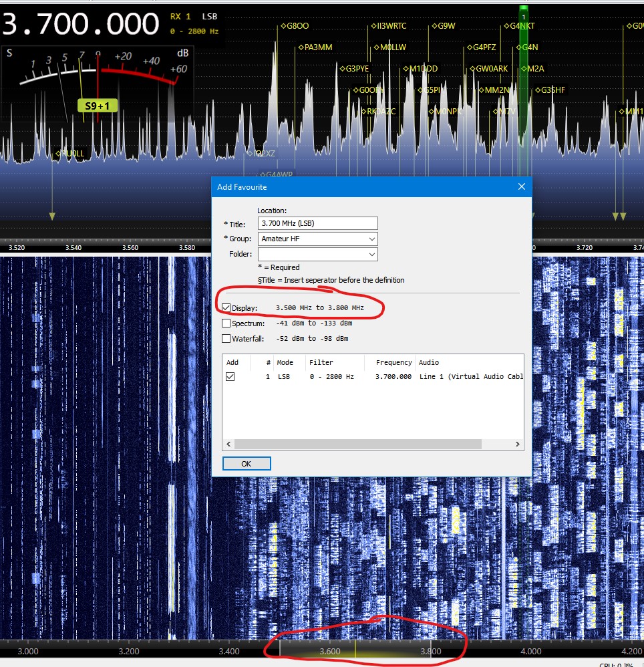The image size is (644, 667).
Task: Click the Frequency column header
Action: [x=393, y=362]
